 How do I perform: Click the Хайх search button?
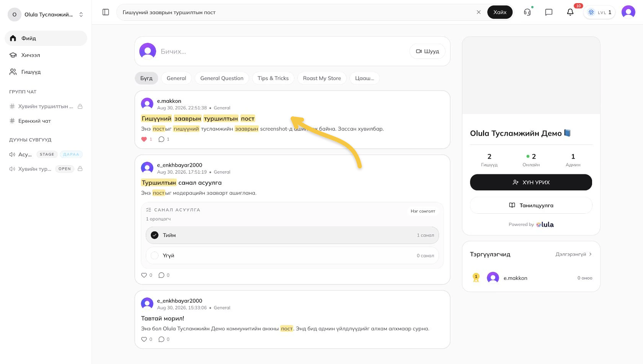point(500,12)
